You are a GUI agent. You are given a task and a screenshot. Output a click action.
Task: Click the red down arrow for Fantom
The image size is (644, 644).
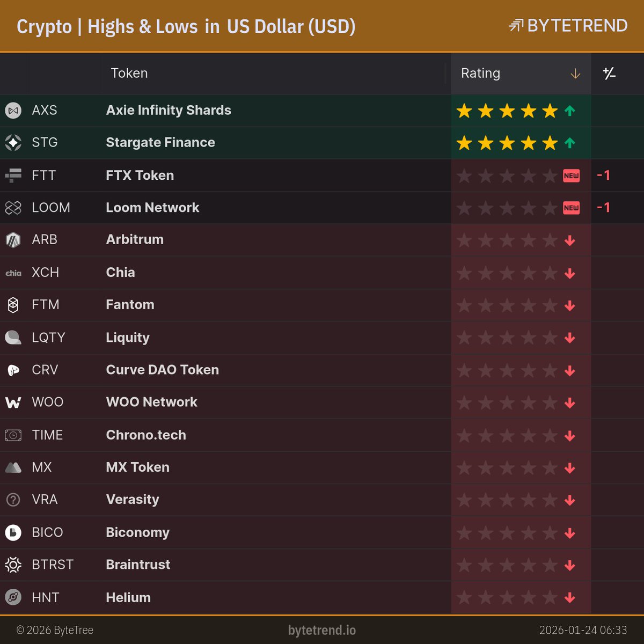point(570,305)
